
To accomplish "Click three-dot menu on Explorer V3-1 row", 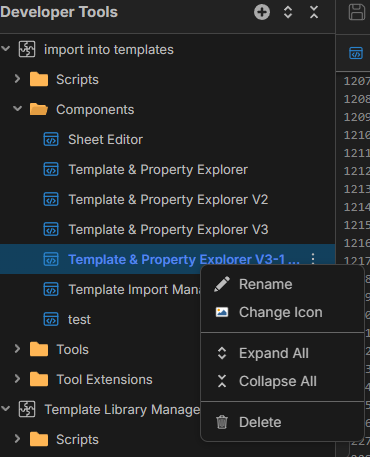I will point(313,259).
